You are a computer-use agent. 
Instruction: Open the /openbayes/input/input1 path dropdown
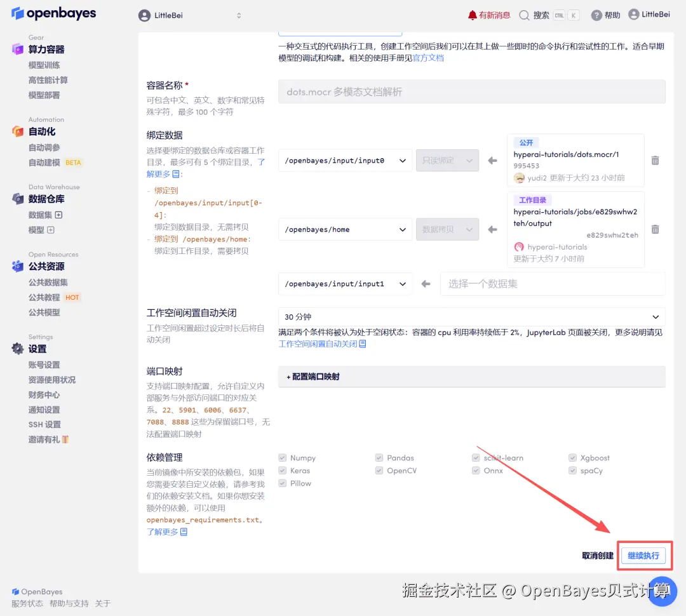click(345, 284)
